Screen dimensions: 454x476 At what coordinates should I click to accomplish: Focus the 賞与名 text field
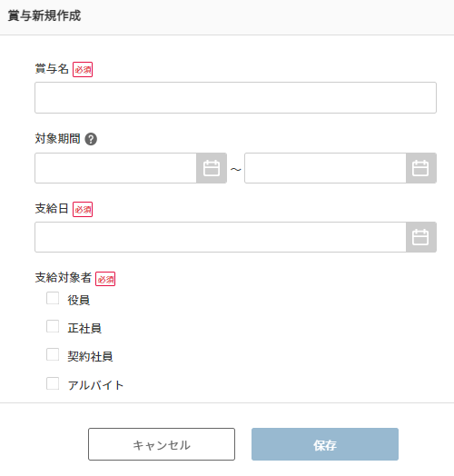click(x=235, y=98)
